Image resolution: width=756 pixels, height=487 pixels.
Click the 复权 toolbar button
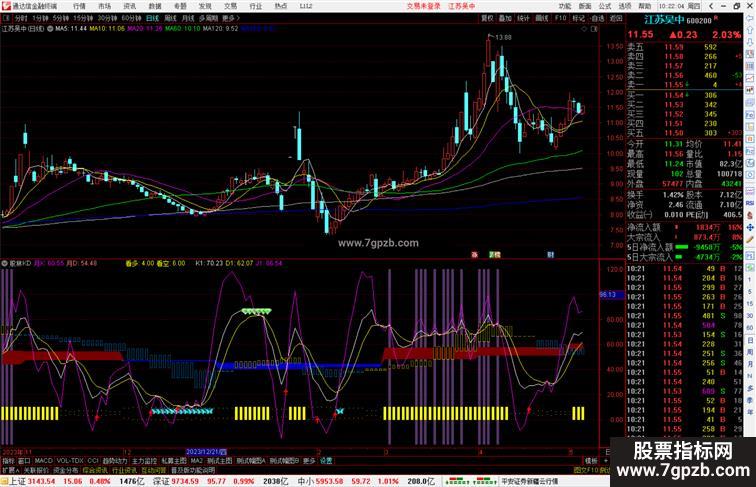click(x=487, y=18)
